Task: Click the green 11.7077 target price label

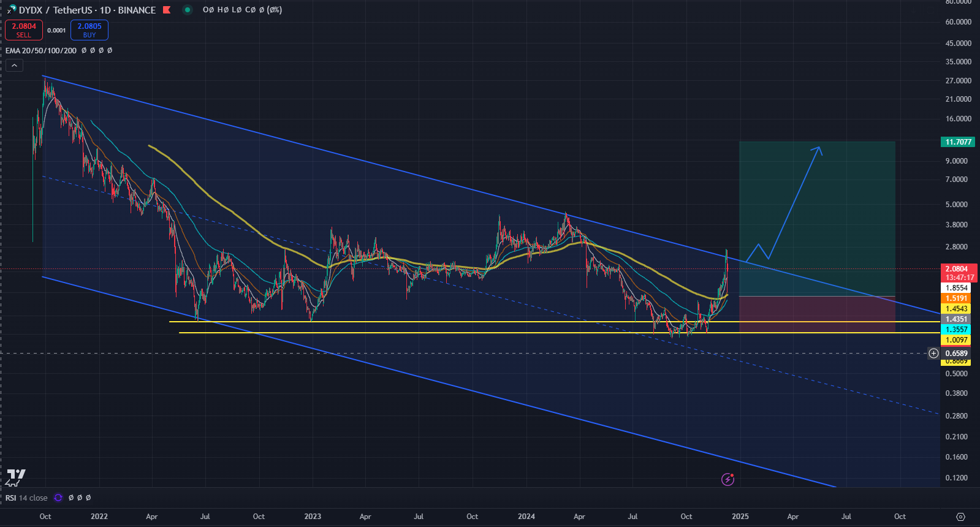Action: (x=958, y=142)
